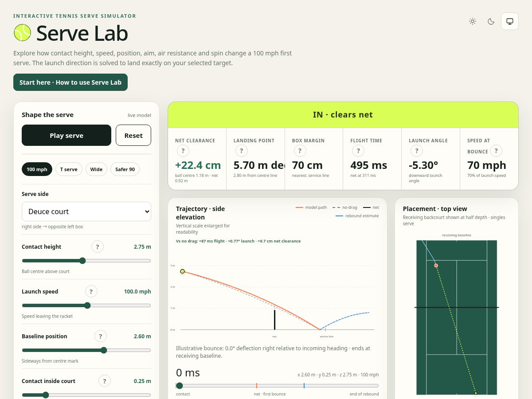The height and width of the screenshot is (399, 532).
Task: Open help for Flight Time
Action: click(359, 151)
